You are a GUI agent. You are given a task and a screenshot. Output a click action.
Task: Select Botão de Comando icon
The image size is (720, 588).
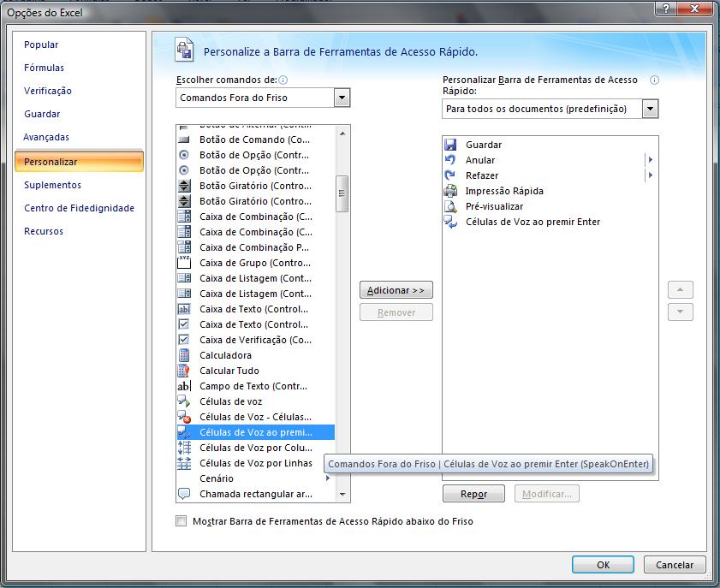(x=184, y=139)
